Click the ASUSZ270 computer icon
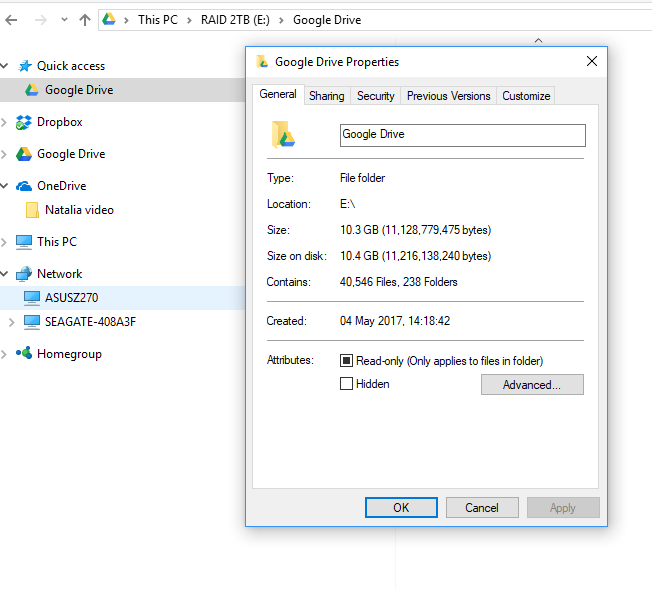Screen dimensions: 652x590 (32, 298)
